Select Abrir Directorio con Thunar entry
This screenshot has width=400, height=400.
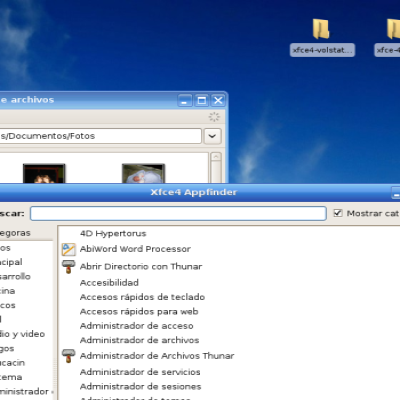click(141, 266)
